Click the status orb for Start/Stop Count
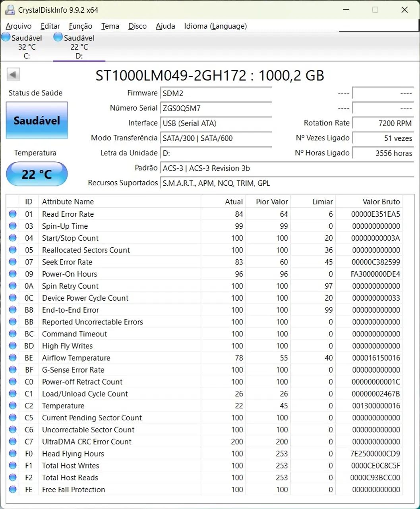Screen dimensions: 420x509 coord(13,238)
